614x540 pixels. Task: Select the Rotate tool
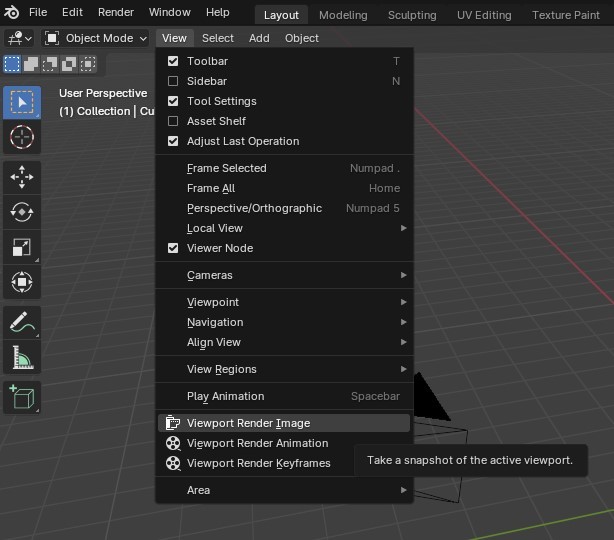click(22, 212)
